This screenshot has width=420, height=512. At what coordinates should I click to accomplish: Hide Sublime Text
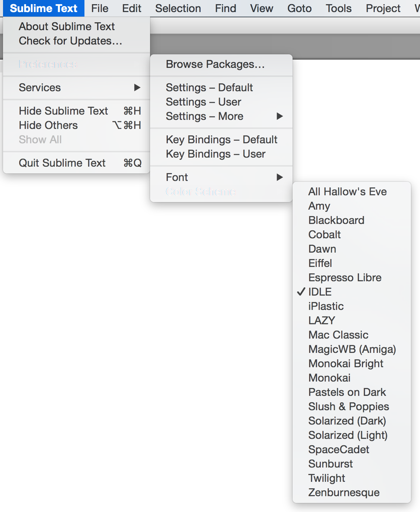point(63,110)
